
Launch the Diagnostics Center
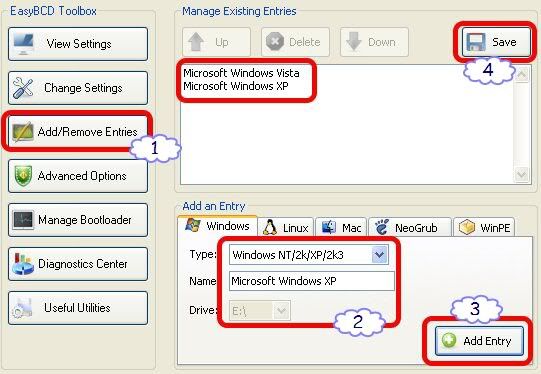pyautogui.click(x=78, y=264)
